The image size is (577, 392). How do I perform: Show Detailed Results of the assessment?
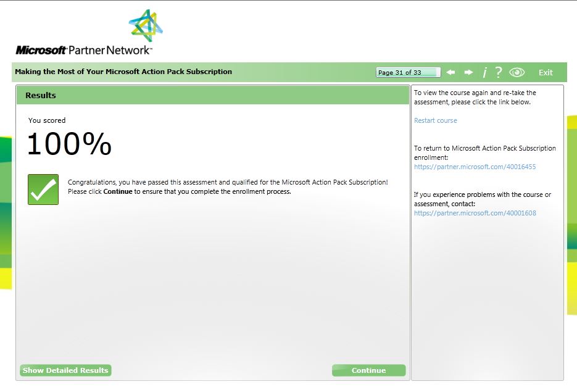65,370
